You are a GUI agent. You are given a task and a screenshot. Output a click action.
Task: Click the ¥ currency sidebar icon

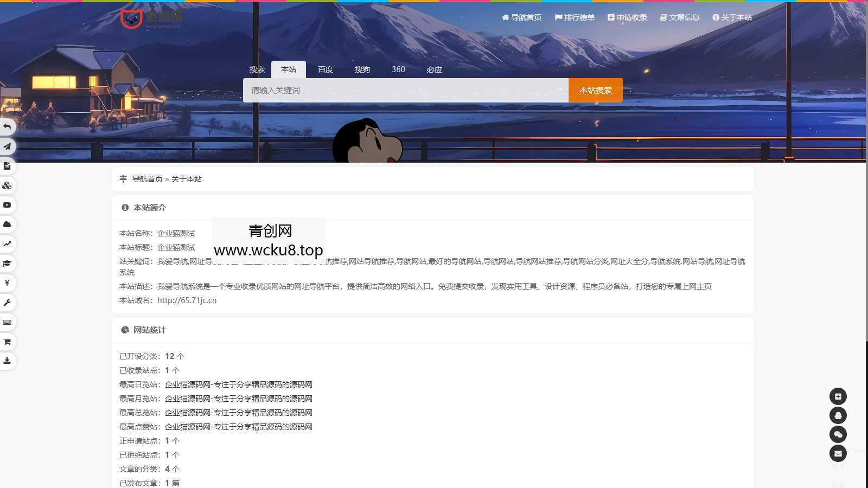7,283
